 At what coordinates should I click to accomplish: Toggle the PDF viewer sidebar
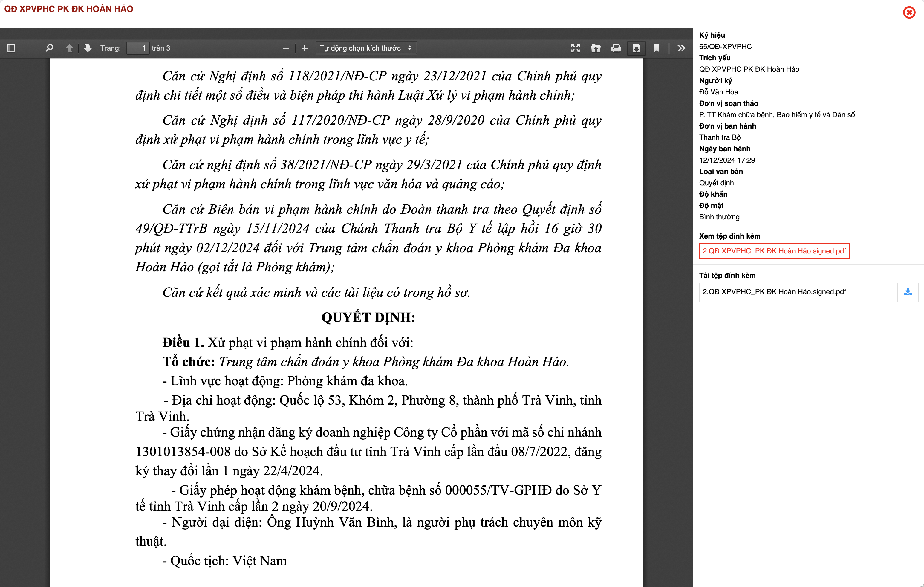11,48
